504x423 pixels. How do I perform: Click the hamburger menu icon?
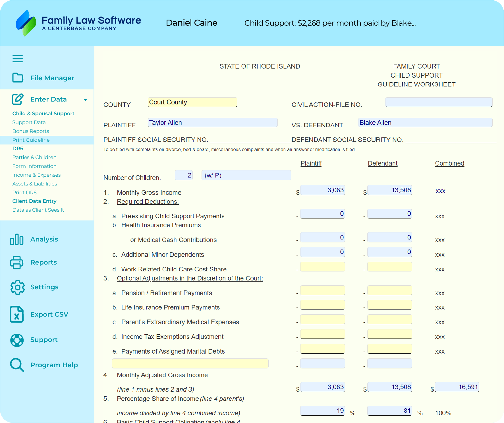click(18, 59)
